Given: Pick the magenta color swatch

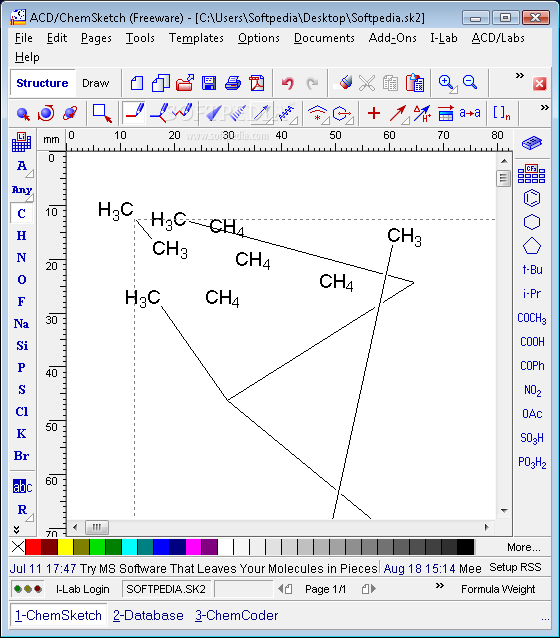Looking at the screenshot, I should tap(193, 547).
